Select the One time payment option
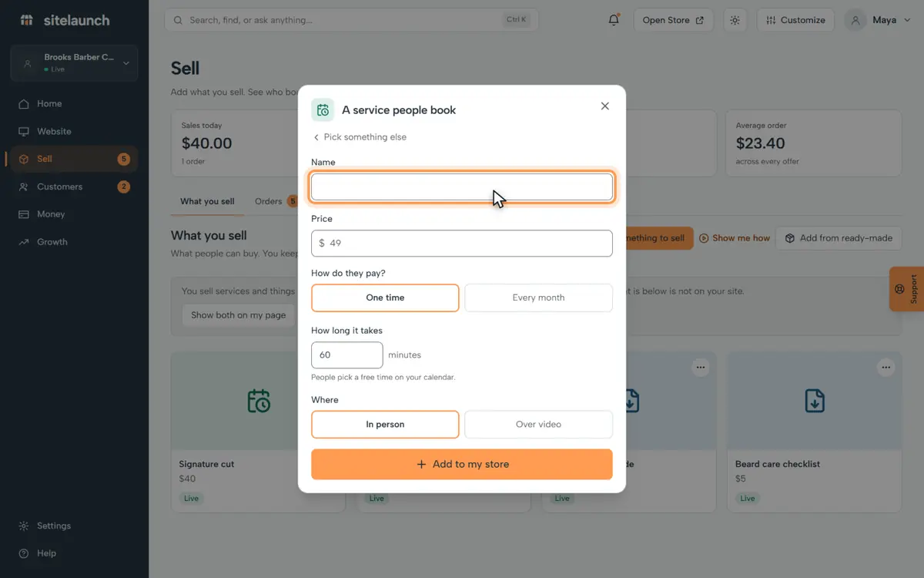 tap(385, 297)
